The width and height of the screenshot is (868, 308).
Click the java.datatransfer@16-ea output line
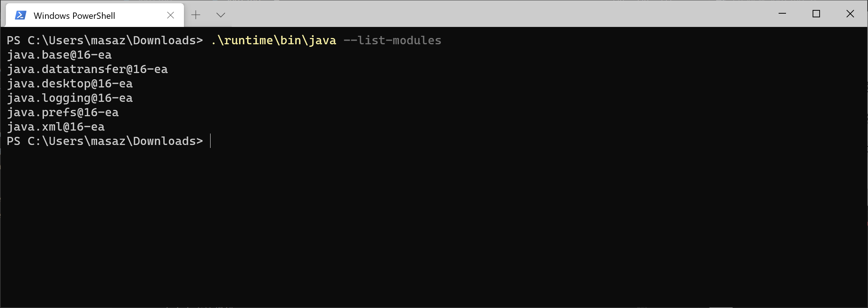click(87, 69)
